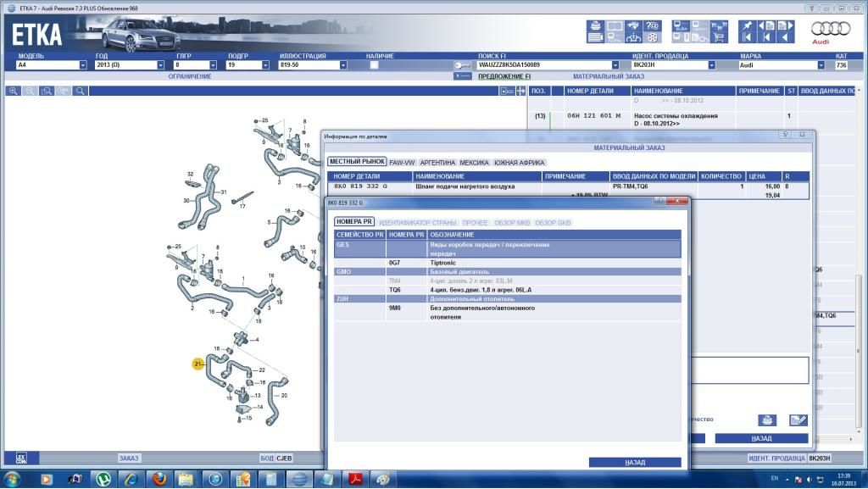Expand the ПОИСК FI VIN dropdown
This screenshot has height=489, width=868.
(615, 65)
